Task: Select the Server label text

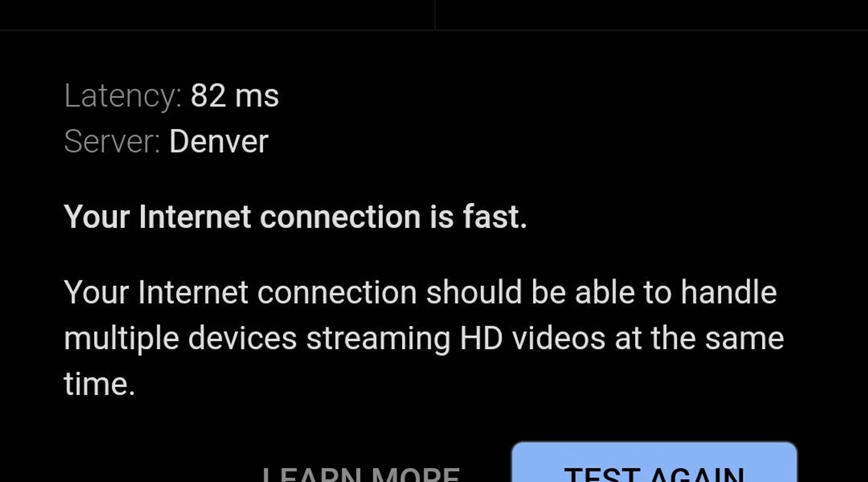Action: (x=112, y=141)
